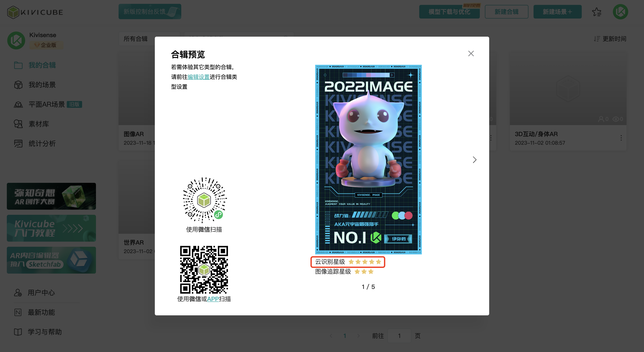Open the 编辑设置 link

(x=198, y=77)
